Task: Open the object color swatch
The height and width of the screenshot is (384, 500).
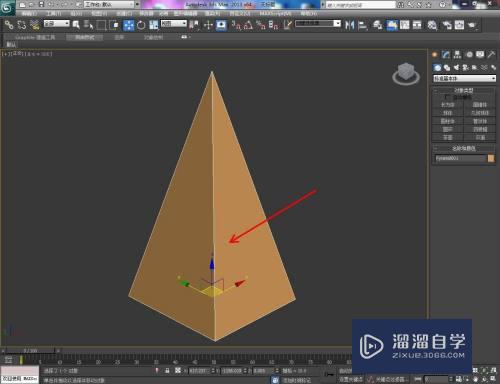Action: tap(491, 158)
